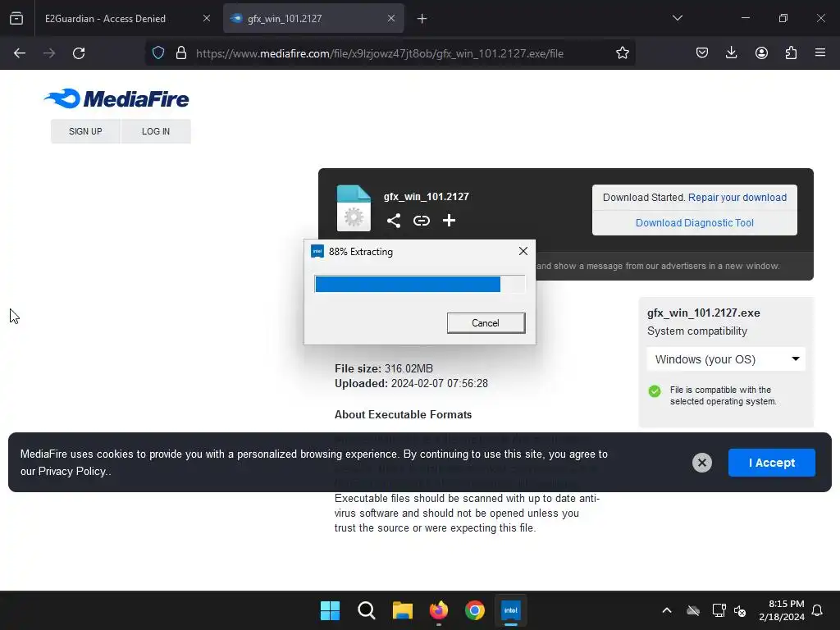Click the Intel icon in the extracting dialog title
This screenshot has width=840, height=630.
[x=317, y=251]
